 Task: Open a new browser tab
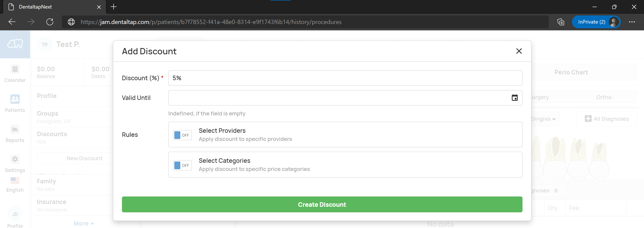[x=114, y=7]
